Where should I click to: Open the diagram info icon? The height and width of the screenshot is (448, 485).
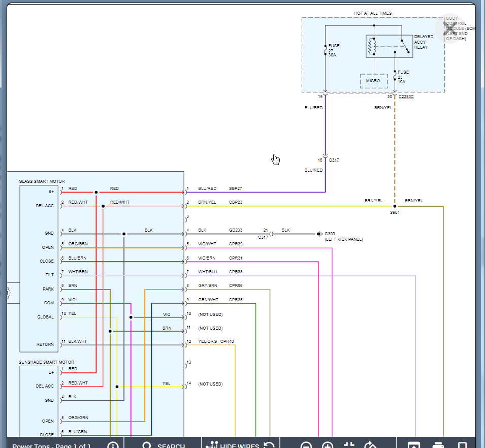[113, 445]
